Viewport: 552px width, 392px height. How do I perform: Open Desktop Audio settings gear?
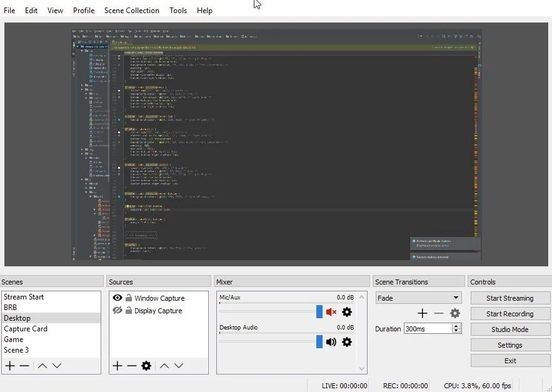click(x=347, y=342)
